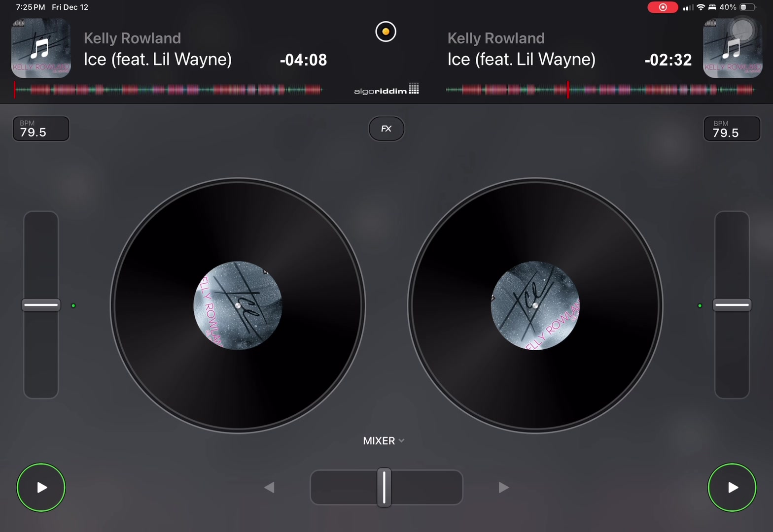This screenshot has height=532, width=773.
Task: Tap the battery status icon
Action: tap(747, 7)
